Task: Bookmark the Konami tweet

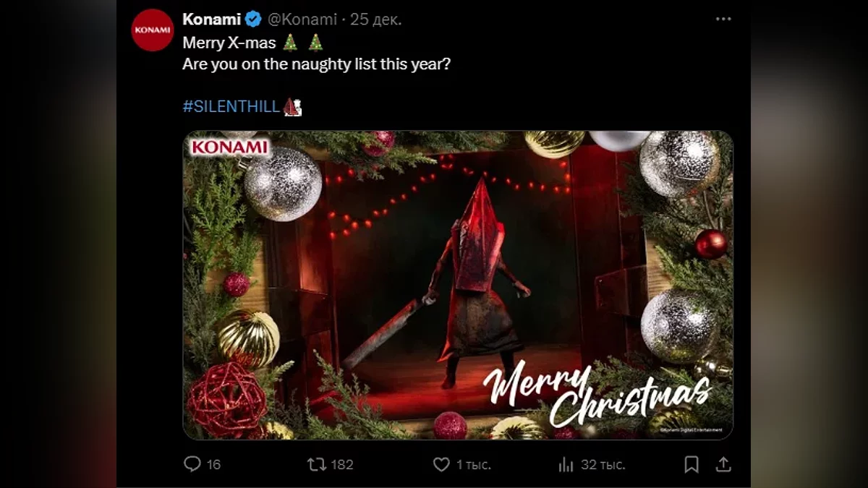Action: [x=692, y=463]
